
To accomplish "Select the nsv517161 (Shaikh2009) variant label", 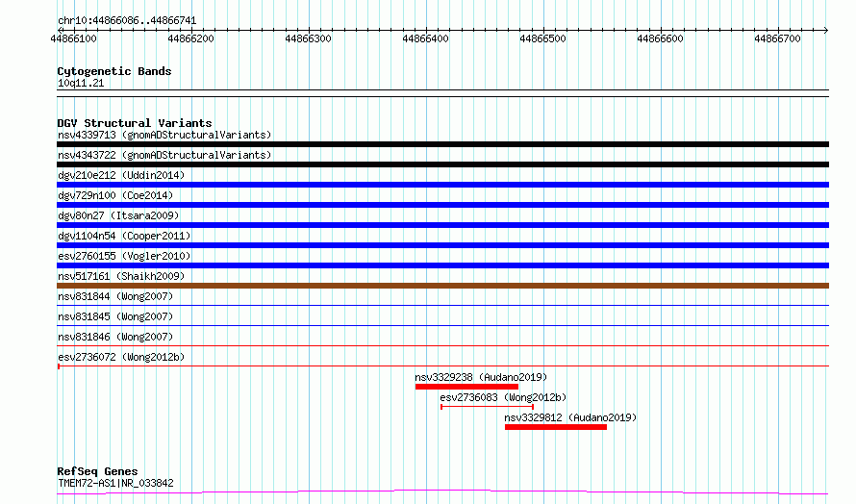I will (x=121, y=276).
